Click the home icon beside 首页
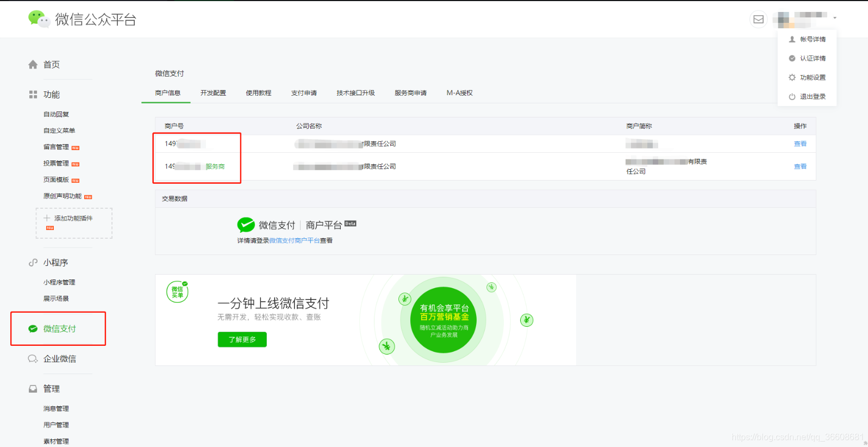This screenshot has width=868, height=447. (33, 65)
